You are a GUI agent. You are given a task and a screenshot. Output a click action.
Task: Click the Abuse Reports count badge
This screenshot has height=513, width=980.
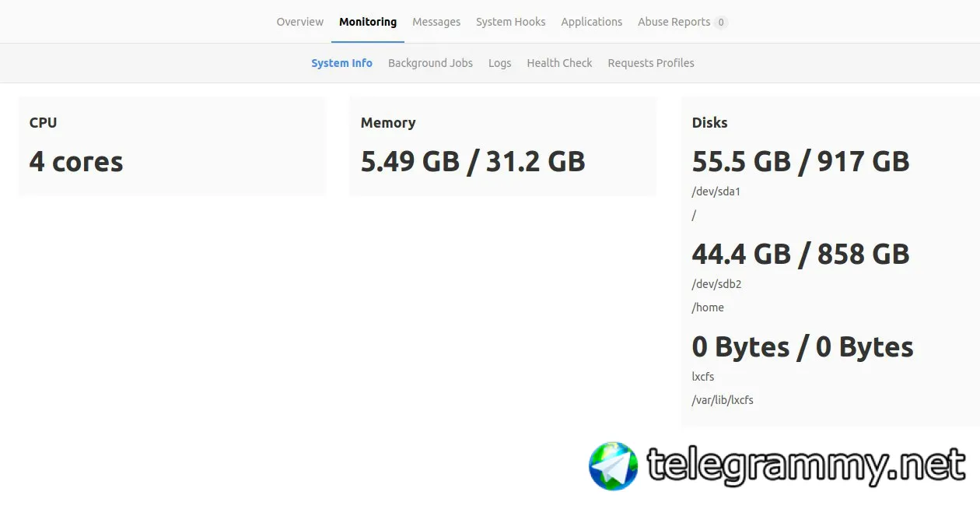721,23
